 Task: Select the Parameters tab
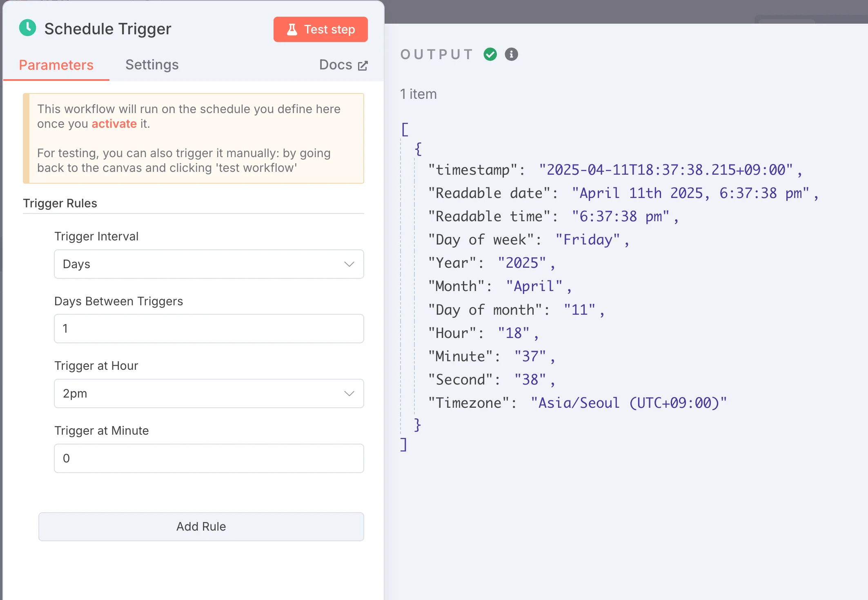[56, 65]
